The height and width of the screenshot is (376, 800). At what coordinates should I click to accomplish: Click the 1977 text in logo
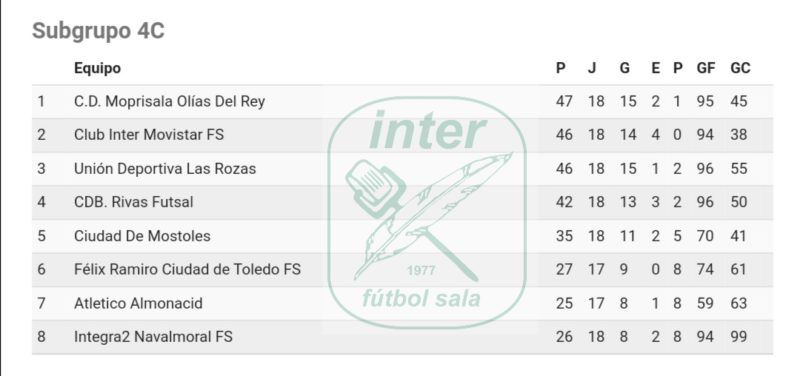click(421, 270)
